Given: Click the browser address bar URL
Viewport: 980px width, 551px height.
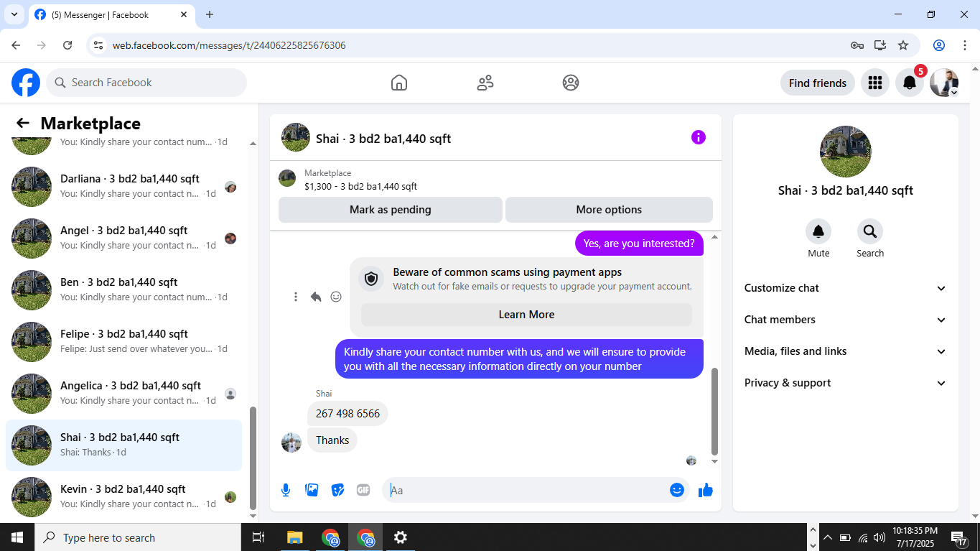Looking at the screenshot, I should click(229, 45).
